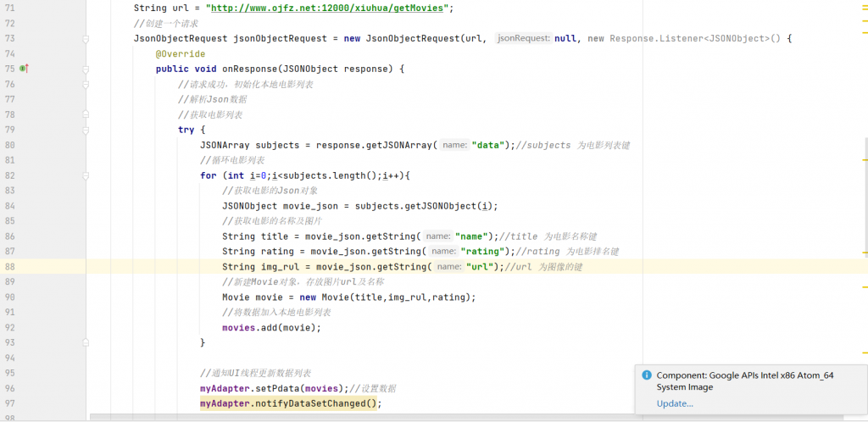Click the implements-method gutter icon on line 75

click(x=23, y=69)
